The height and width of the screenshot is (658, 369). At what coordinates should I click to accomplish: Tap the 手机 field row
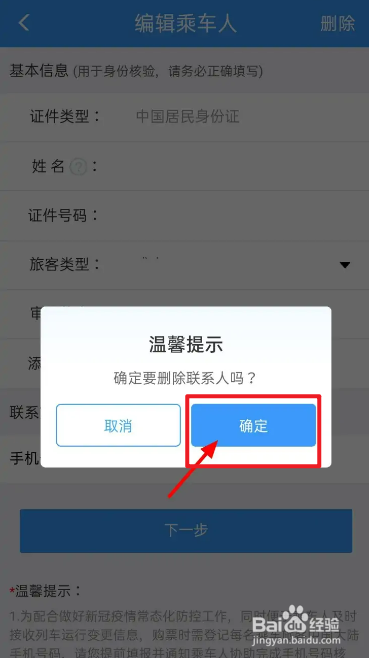pos(20,458)
